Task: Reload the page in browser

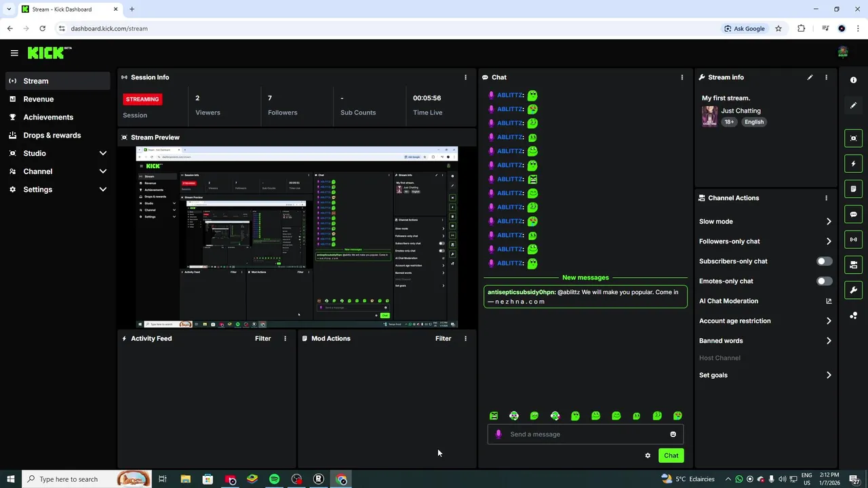Action: [42, 28]
